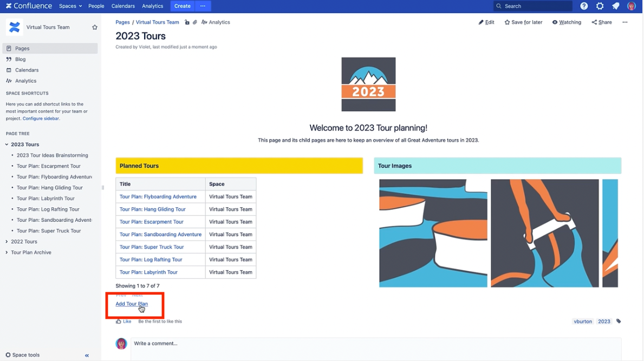This screenshot has width=644, height=361.
Task: Open the Spaces dropdown
Action: (70, 6)
